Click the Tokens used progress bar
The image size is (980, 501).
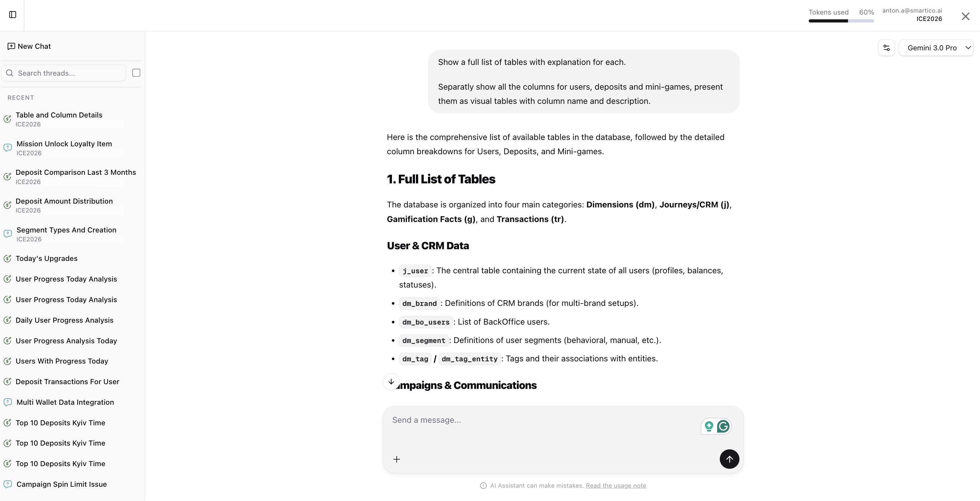pyautogui.click(x=841, y=21)
